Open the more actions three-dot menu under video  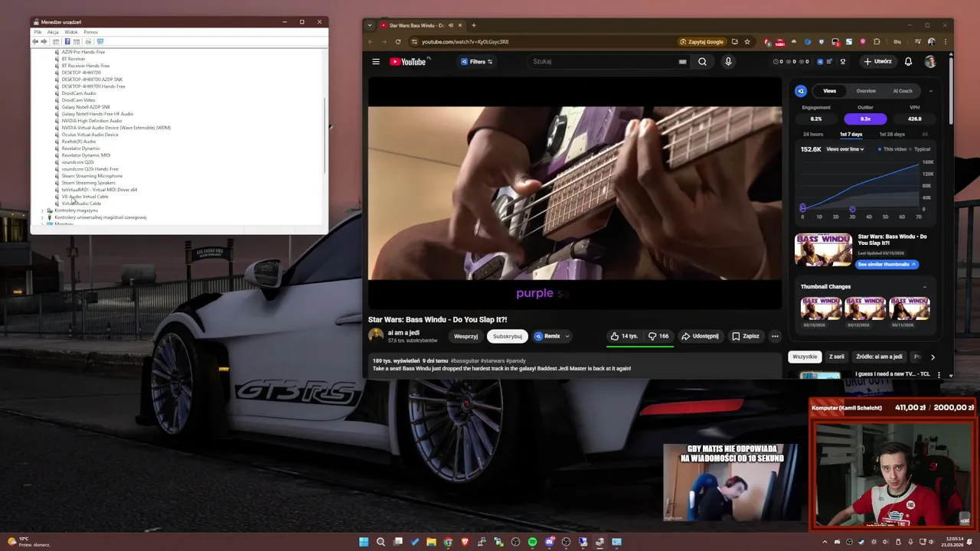click(775, 336)
